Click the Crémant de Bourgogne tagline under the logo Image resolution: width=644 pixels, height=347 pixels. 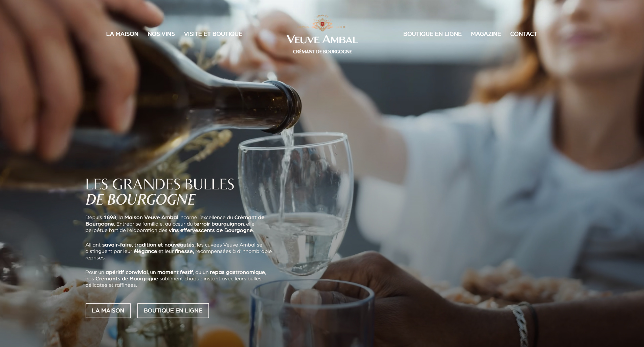tap(322, 52)
